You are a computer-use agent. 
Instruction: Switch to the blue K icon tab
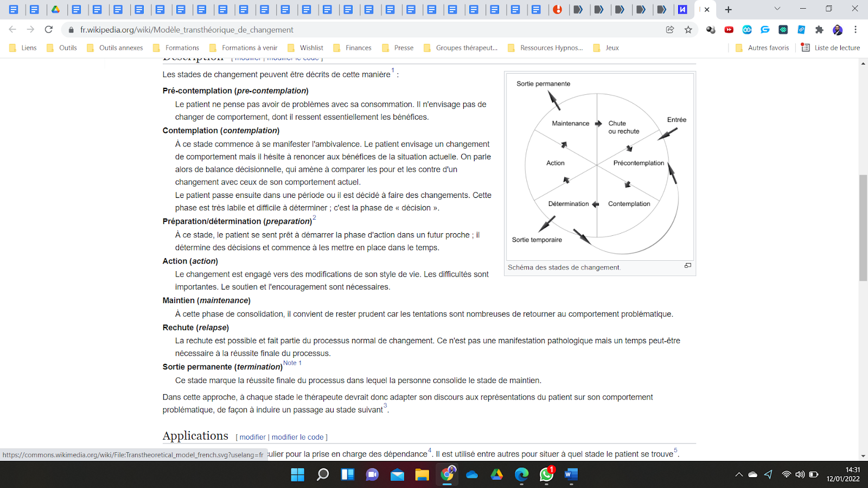tap(682, 9)
